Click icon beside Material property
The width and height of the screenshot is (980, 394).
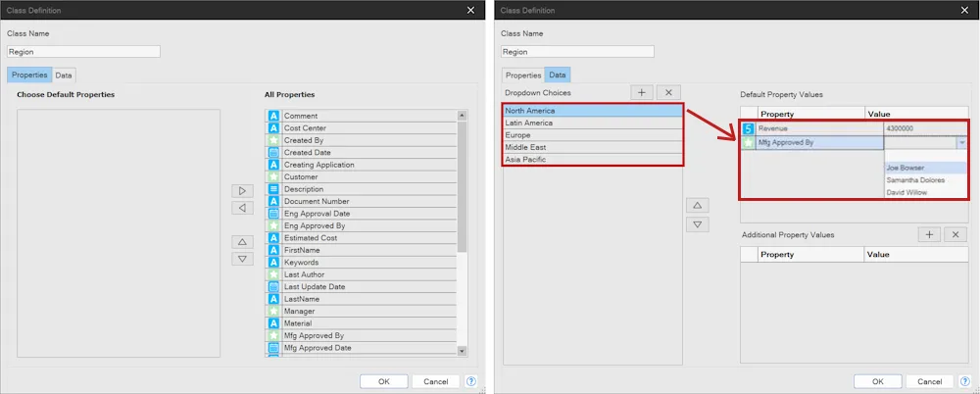pyautogui.click(x=273, y=323)
